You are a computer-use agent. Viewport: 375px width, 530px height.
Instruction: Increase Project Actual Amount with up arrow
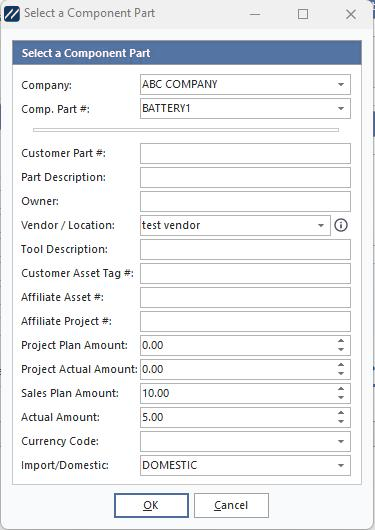(x=341, y=365)
